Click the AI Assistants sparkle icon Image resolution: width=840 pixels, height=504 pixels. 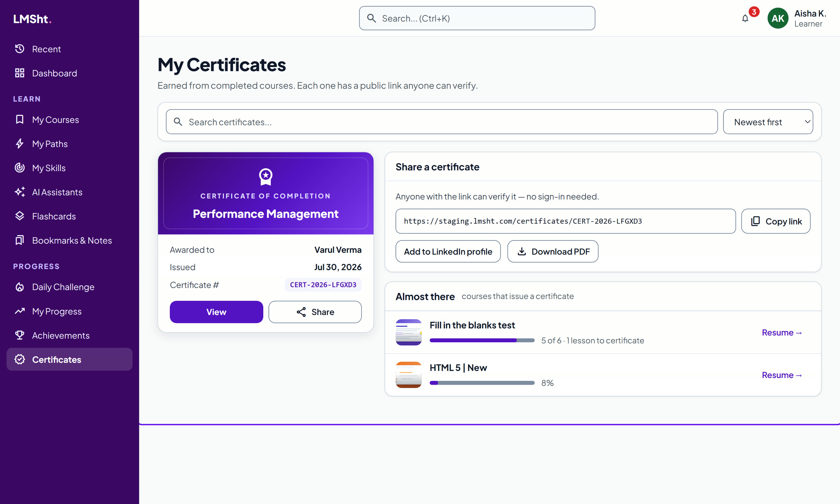click(x=20, y=192)
